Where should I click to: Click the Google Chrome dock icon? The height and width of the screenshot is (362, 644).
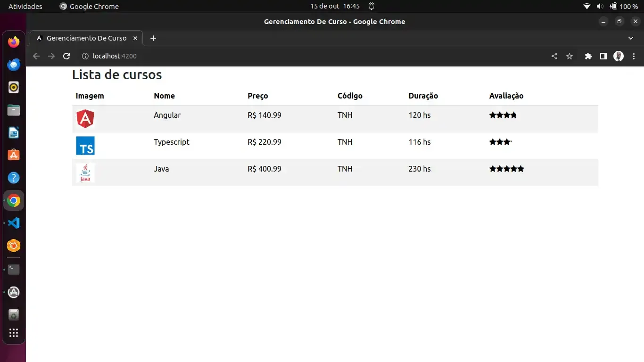pos(14,201)
